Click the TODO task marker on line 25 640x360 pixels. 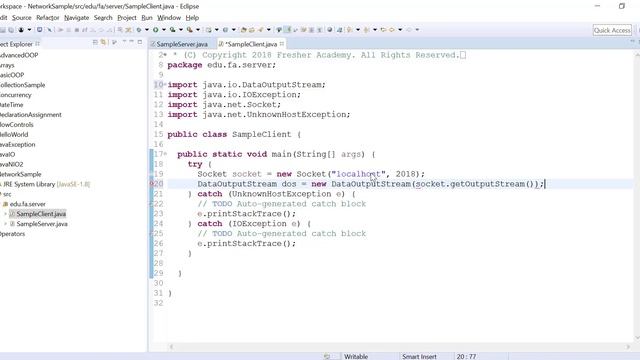(151, 233)
